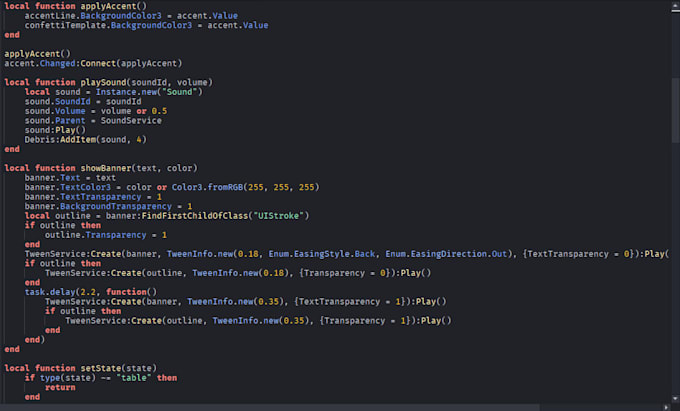Place cursor on 'accentLine.BackgroundColor3' line
Screen dimensions: 680x411
coord(131,16)
